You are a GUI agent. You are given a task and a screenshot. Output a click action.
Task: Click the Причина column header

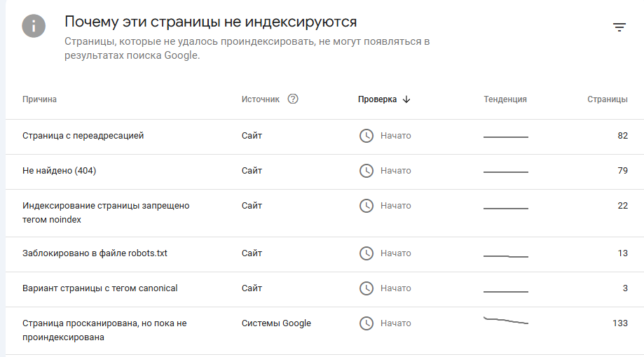(39, 99)
